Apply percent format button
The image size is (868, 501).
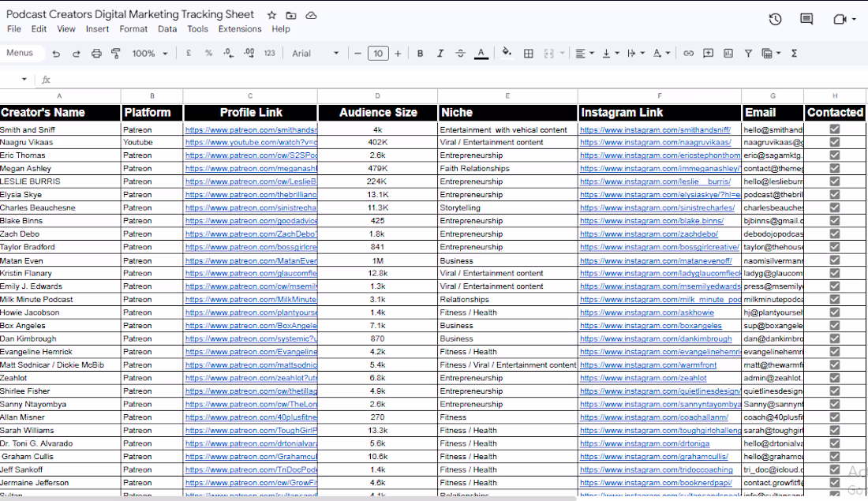(x=208, y=53)
